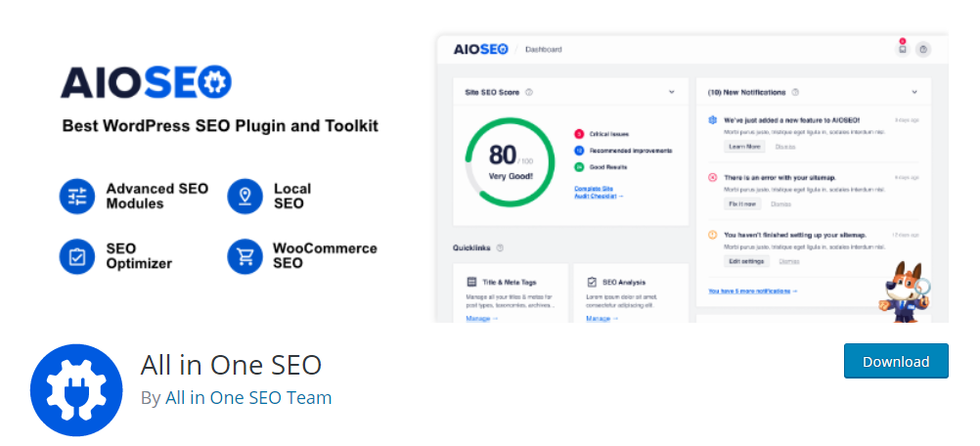Click the Local SEO map pin icon
This screenshot has height=446, width=980.
pos(245,197)
